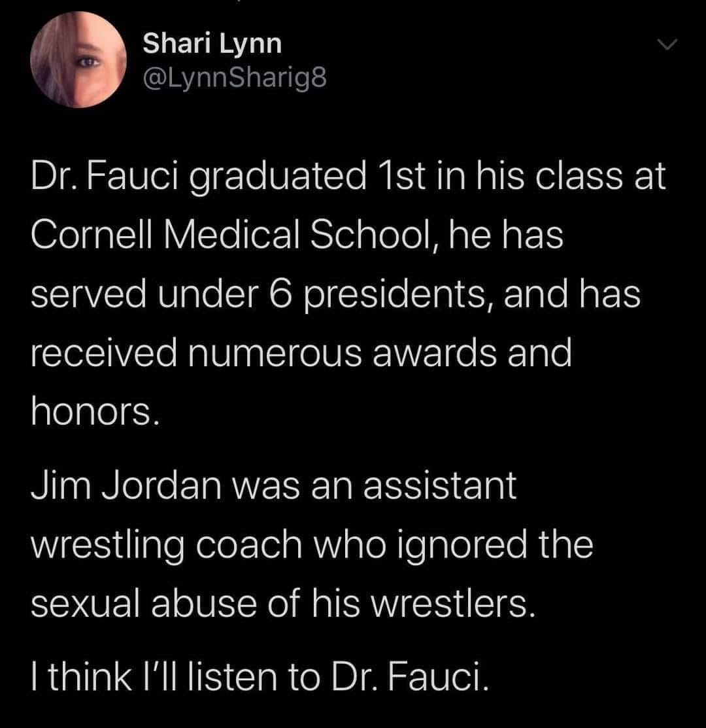Click the word 'ignored' in the tweet
This screenshot has height=728, width=706.
(x=462, y=546)
